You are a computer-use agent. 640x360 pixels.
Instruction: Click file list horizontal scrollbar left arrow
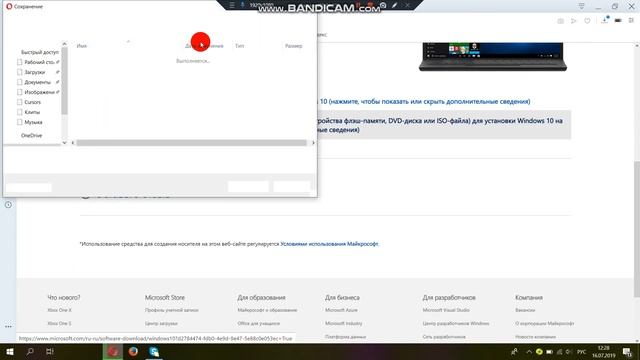73,143
